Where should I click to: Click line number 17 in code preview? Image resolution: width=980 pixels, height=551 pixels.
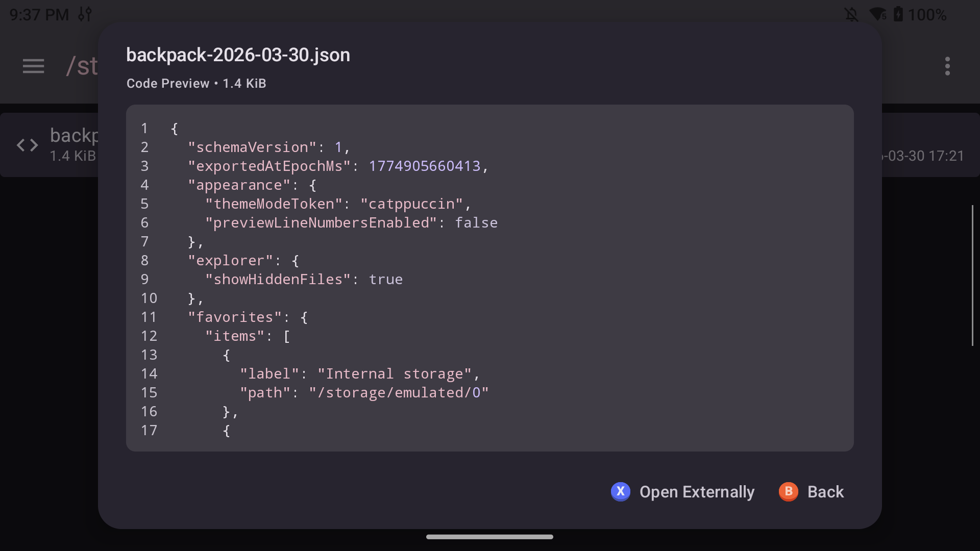149,431
